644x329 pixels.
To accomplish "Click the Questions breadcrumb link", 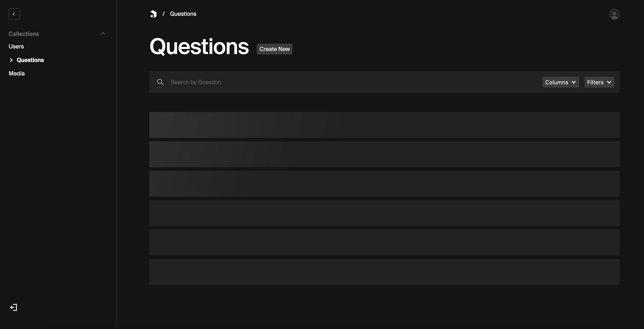I will 183,14.
